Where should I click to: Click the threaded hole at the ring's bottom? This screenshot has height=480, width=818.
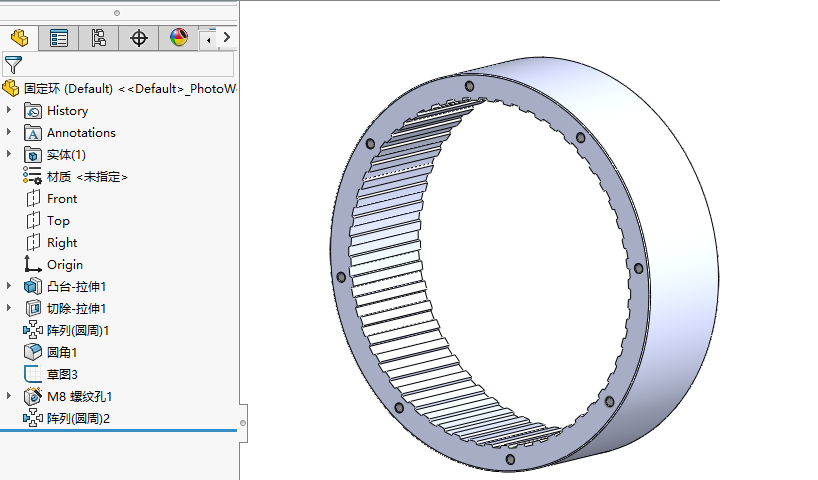510,460
